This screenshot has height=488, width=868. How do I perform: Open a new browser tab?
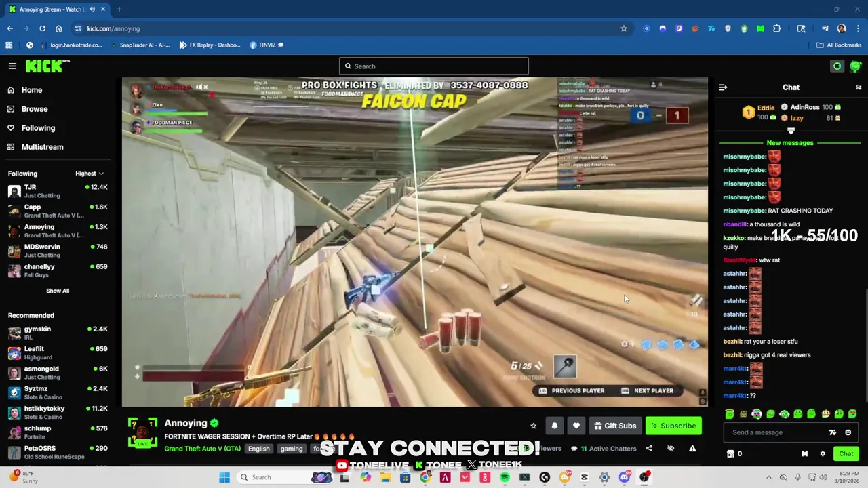click(x=119, y=9)
